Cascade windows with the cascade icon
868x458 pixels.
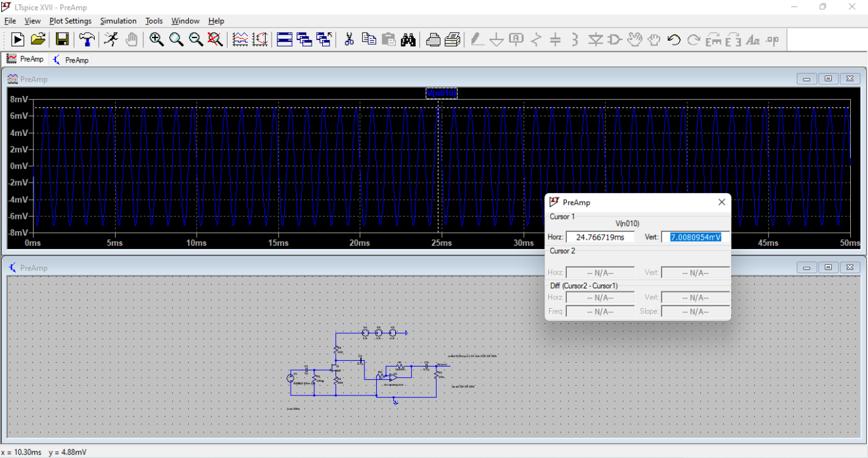click(304, 39)
